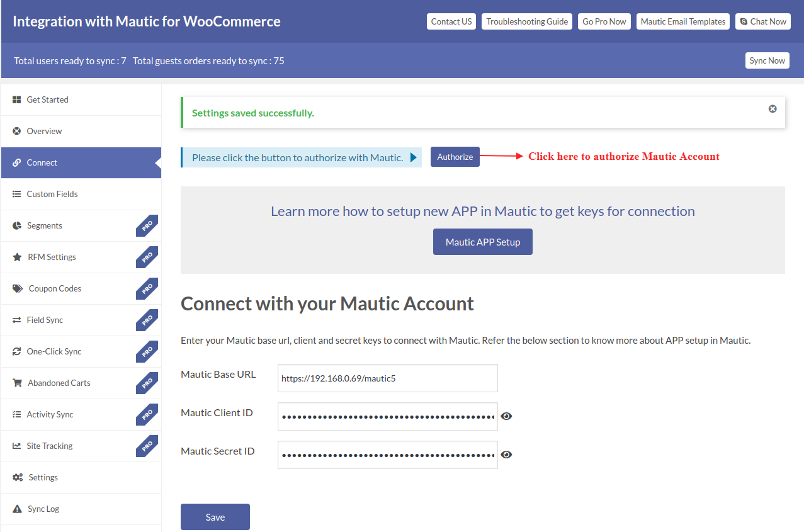Click the PRO badge on Field Sync

(147, 320)
